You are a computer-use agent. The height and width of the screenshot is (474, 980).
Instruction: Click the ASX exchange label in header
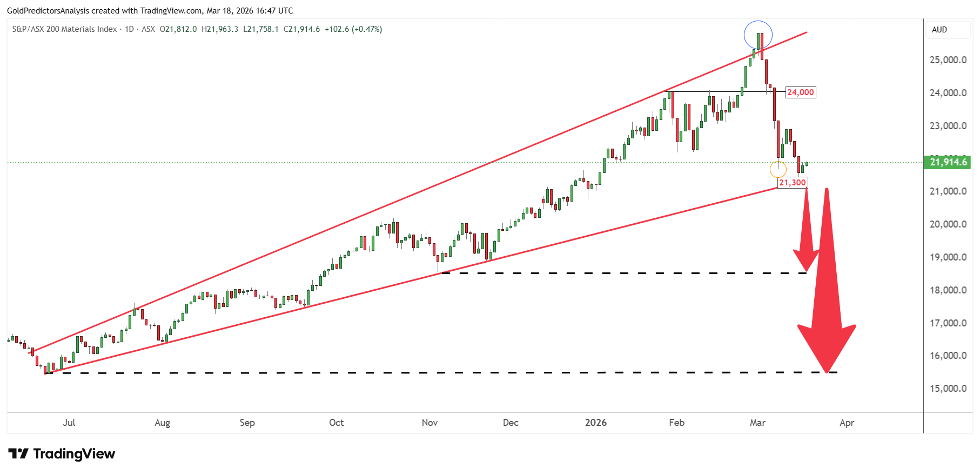(x=148, y=29)
